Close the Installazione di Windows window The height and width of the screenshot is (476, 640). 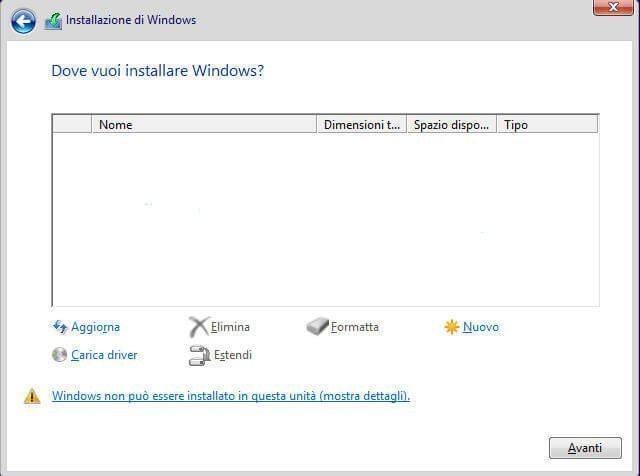tap(613, 7)
